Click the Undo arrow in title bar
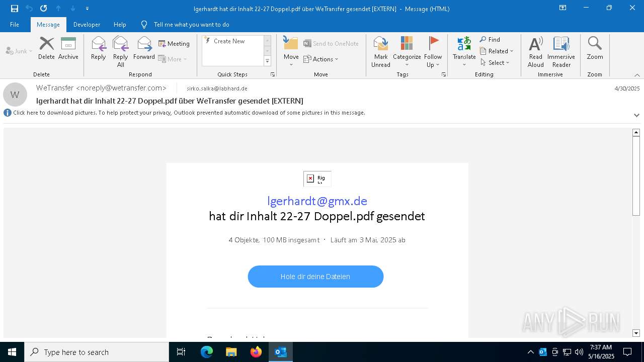This screenshot has height=362, width=644. pos(29,9)
